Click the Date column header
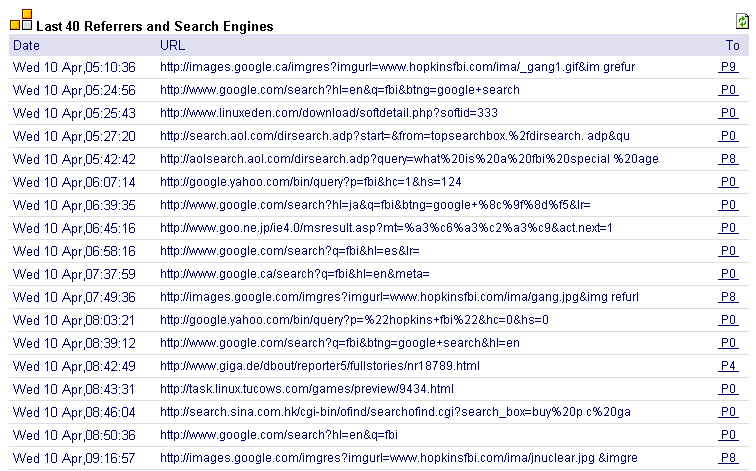 (27, 45)
